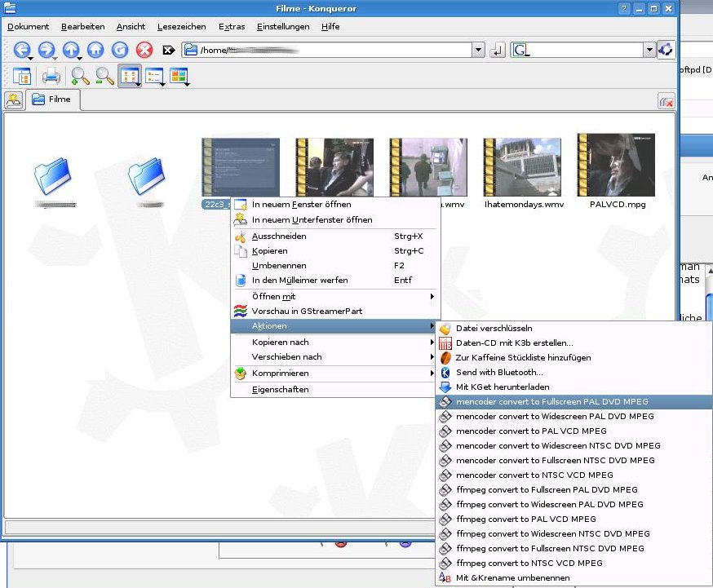Switch to detailed list view mode
The image size is (713, 588).
(x=155, y=77)
